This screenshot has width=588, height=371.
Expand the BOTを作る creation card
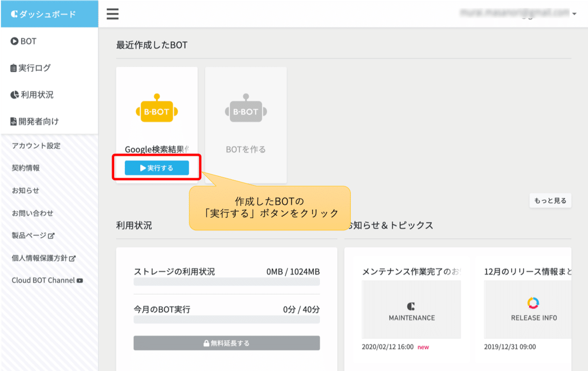245,125
